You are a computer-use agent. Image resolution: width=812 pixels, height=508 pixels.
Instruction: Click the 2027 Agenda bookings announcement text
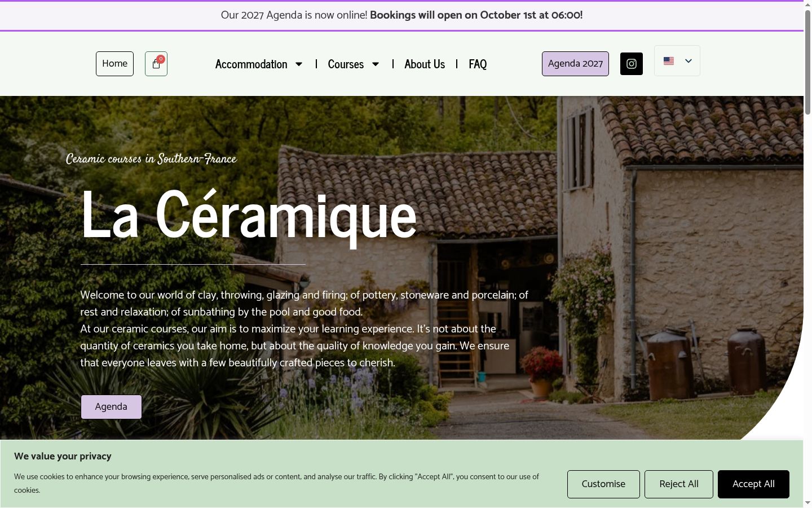[x=401, y=15]
